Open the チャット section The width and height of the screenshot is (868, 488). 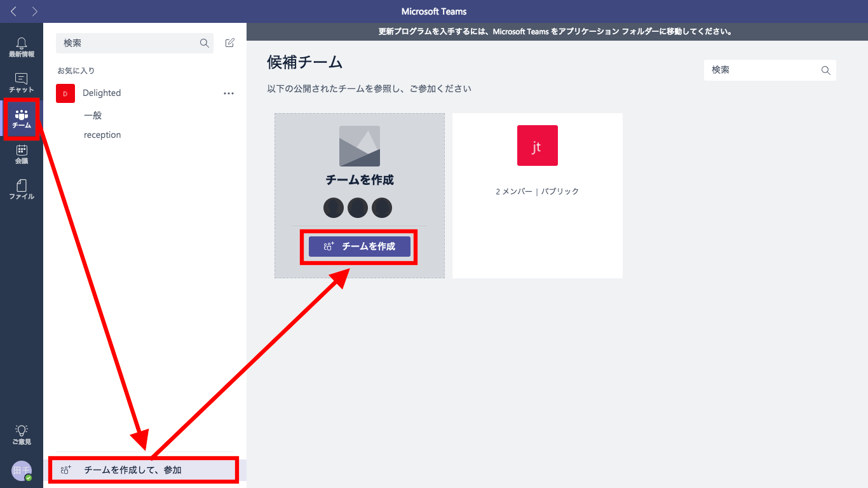(x=22, y=83)
